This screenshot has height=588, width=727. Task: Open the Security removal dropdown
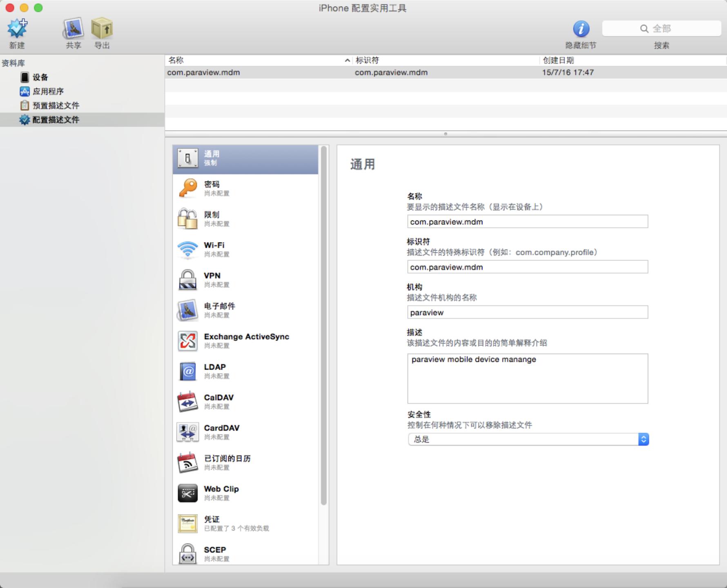[528, 439]
